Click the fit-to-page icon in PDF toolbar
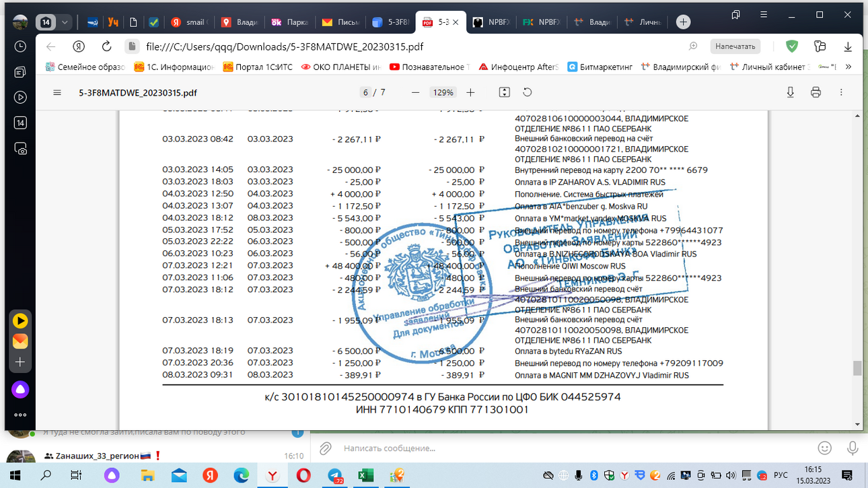Image resolution: width=868 pixels, height=488 pixels. (x=504, y=92)
